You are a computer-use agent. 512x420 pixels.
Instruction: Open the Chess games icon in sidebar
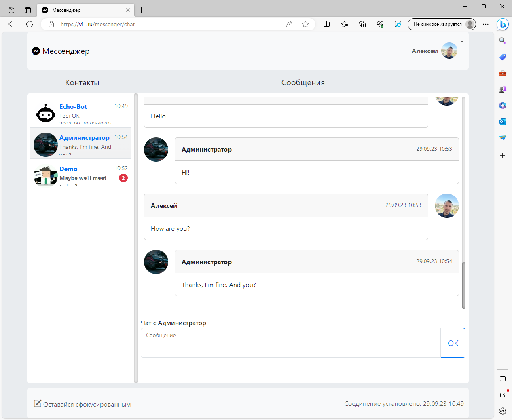[x=502, y=89]
